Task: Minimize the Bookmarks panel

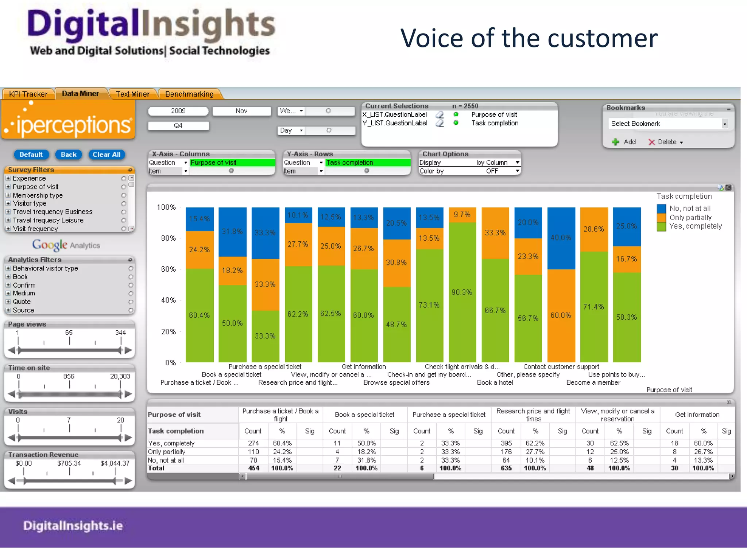Action: (728, 109)
